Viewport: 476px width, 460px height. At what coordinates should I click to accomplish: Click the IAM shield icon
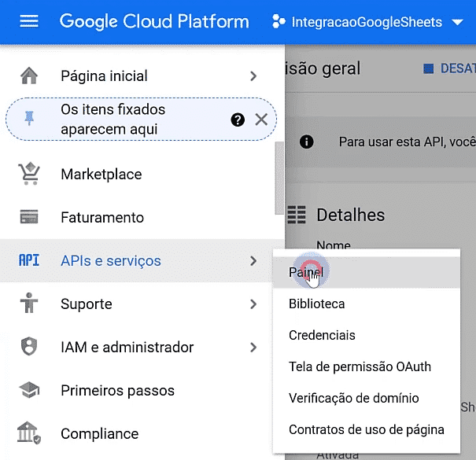tap(29, 348)
